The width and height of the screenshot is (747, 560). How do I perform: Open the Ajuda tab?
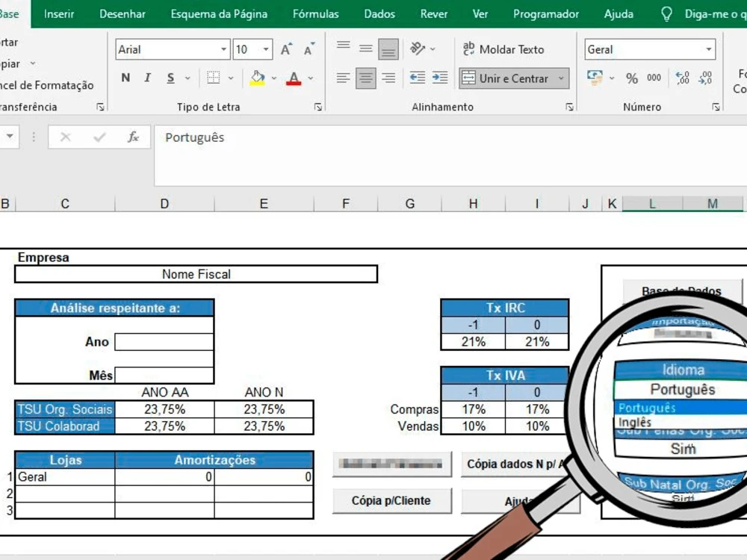click(x=619, y=13)
